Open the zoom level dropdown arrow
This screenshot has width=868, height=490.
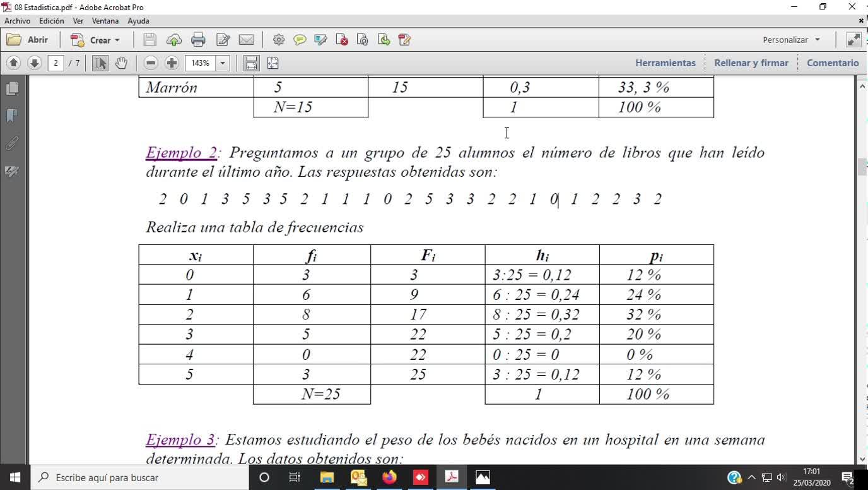(x=223, y=63)
